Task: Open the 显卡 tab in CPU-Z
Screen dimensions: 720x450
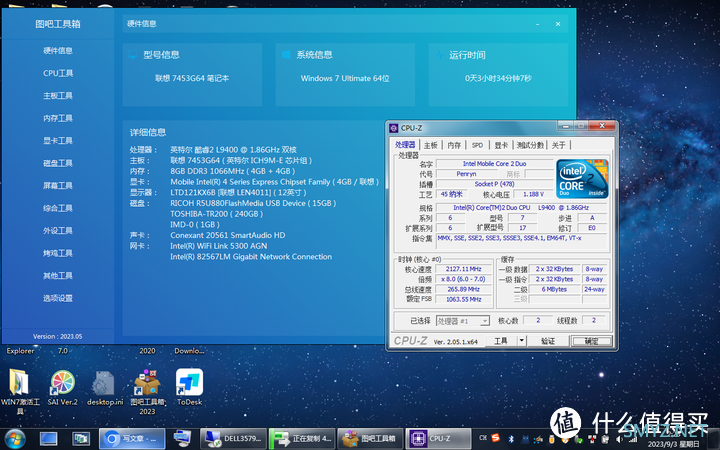Action: [501, 145]
